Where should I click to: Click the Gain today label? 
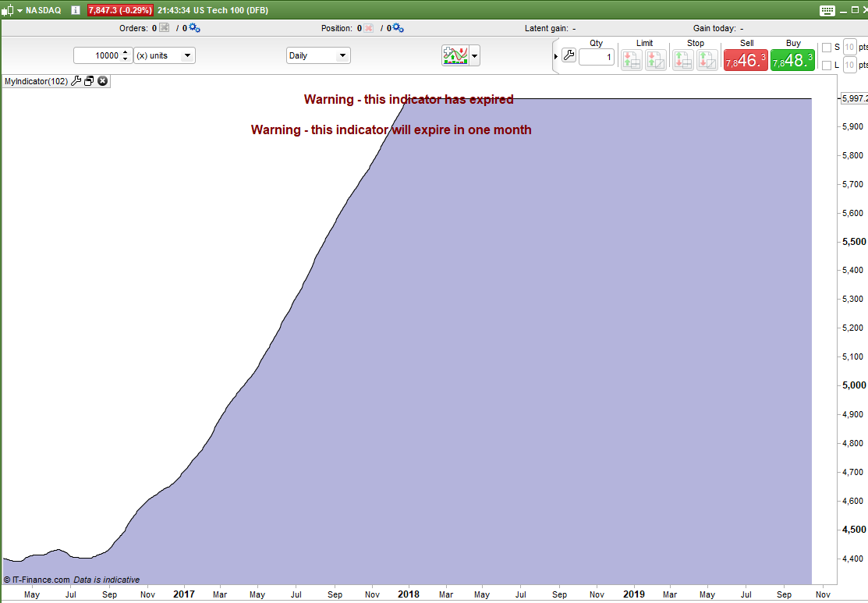coord(714,28)
